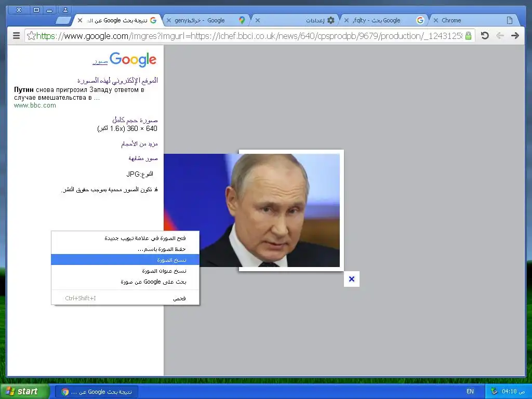Open 'صور مشابهة' similar images link

pos(143,158)
